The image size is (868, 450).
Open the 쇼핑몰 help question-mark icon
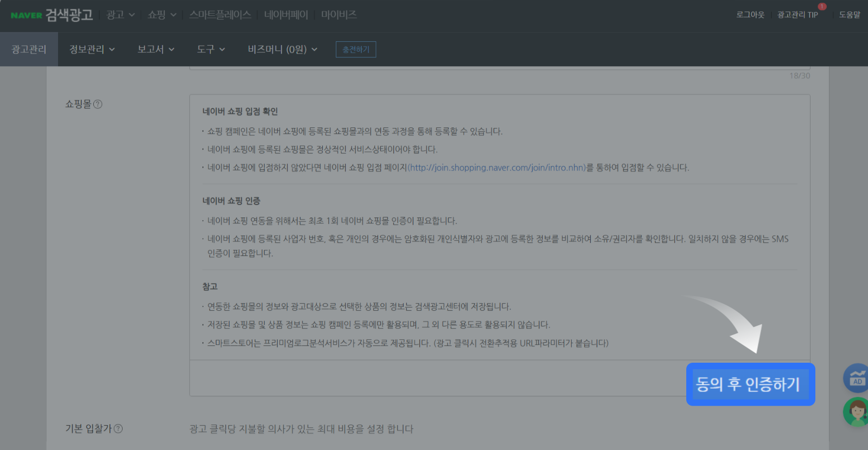tap(98, 104)
